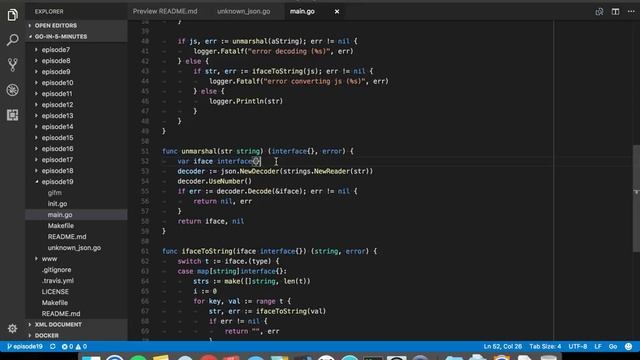Click the editor vertical scrollbar thumb

[636, 198]
